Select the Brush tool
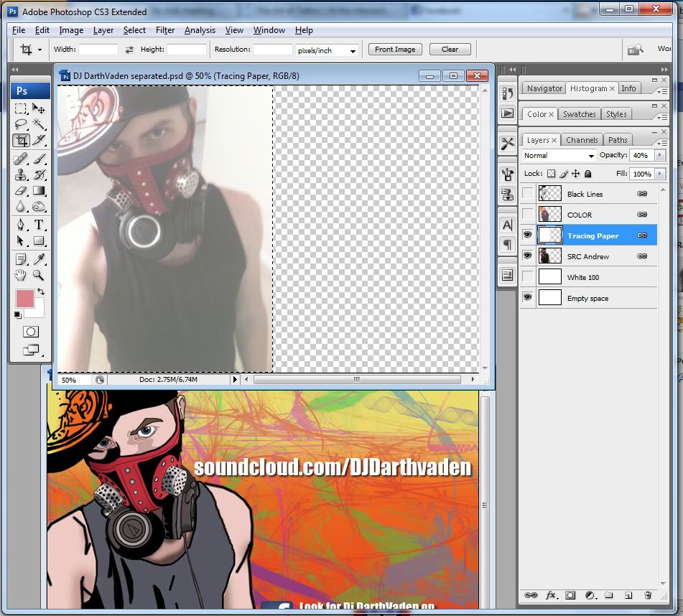The height and width of the screenshot is (616, 683). pyautogui.click(x=39, y=159)
